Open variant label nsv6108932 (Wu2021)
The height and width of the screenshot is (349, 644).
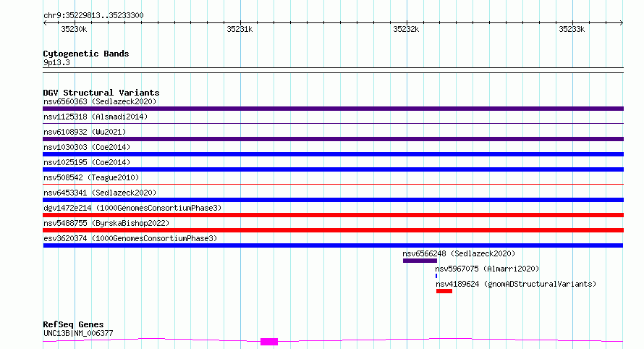[85, 132]
